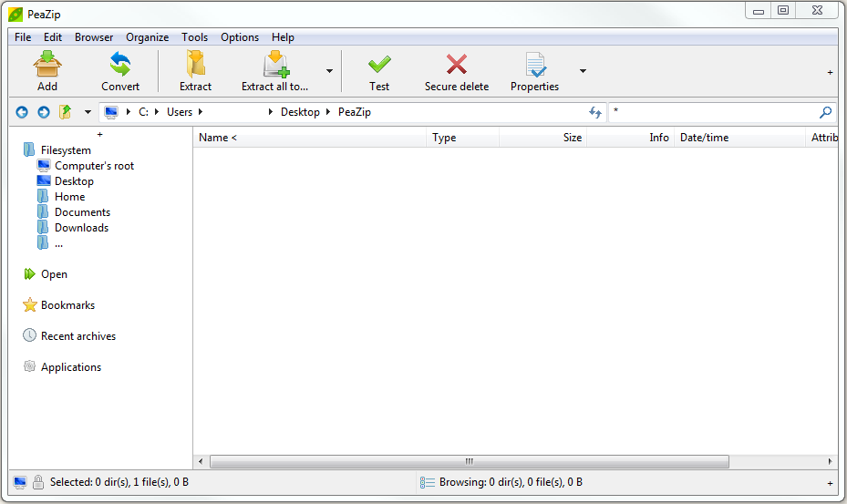Click the plus at the toolbar's right end
847x504 pixels.
831,72
